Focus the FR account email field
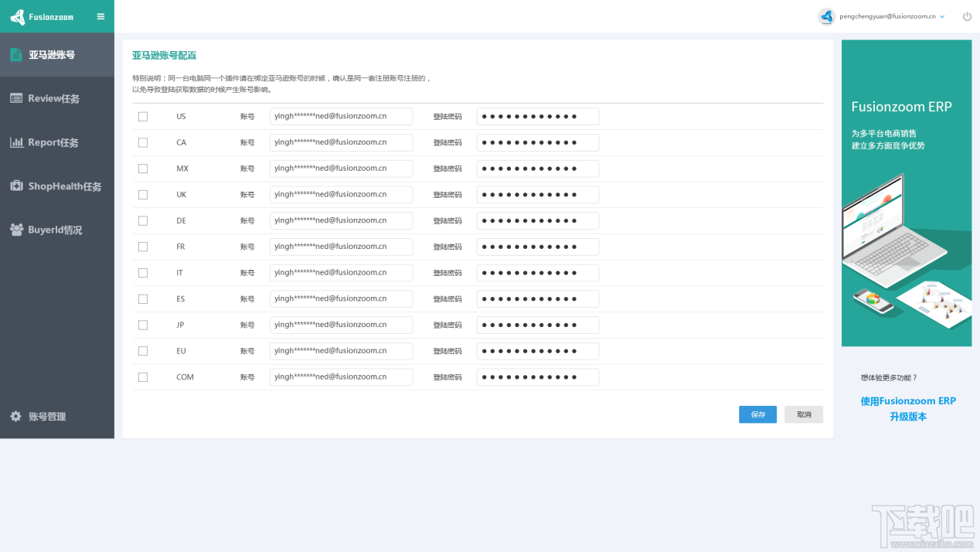The image size is (980, 552). (x=341, y=247)
